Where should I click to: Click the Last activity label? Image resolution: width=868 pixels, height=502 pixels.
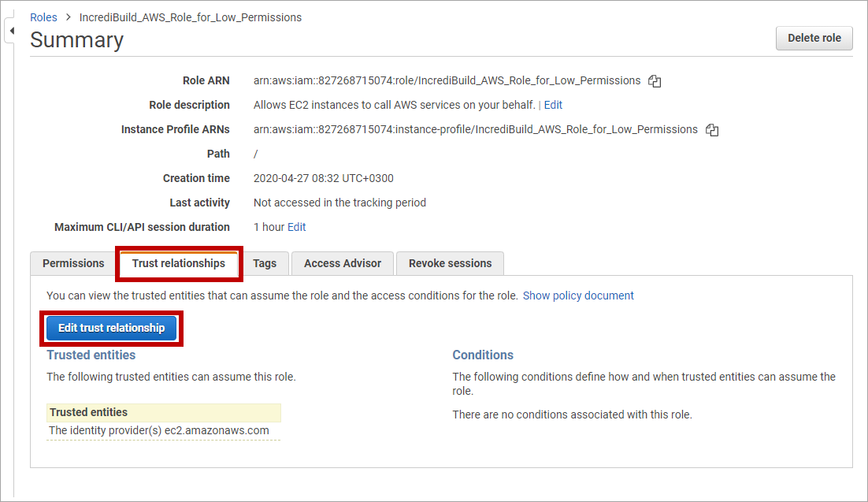point(199,203)
